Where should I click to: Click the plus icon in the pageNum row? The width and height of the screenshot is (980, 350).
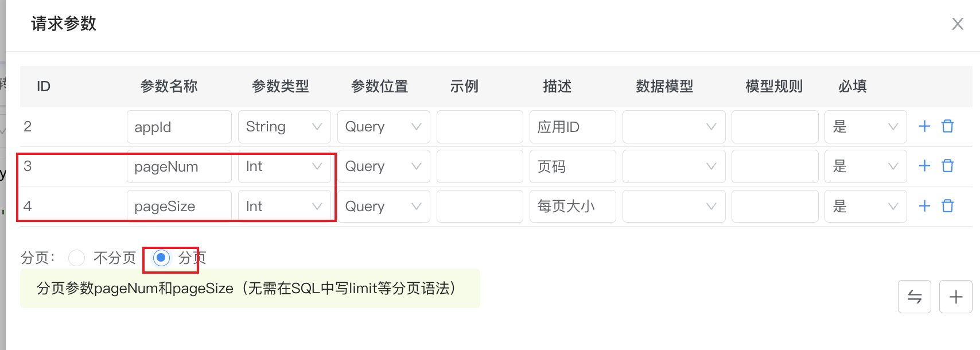[x=924, y=166]
